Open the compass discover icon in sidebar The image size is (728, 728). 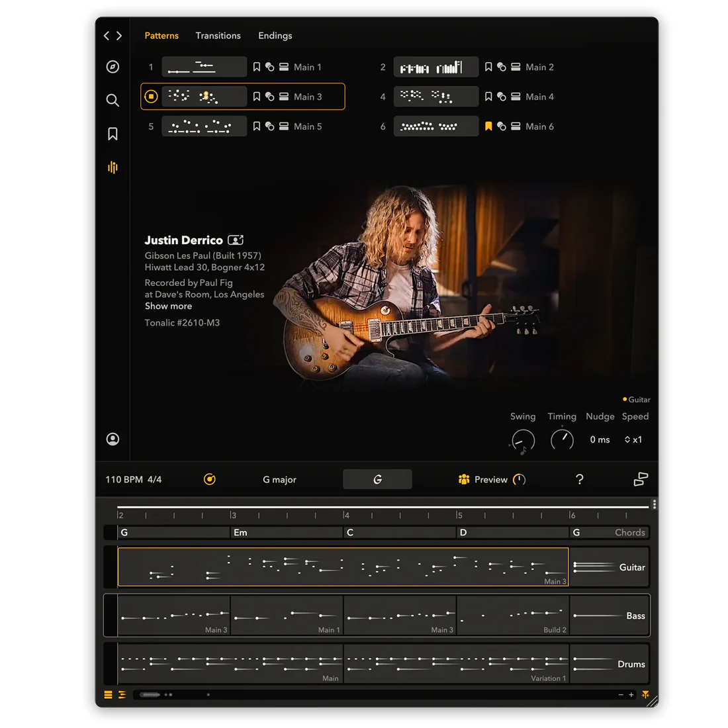pos(113,67)
